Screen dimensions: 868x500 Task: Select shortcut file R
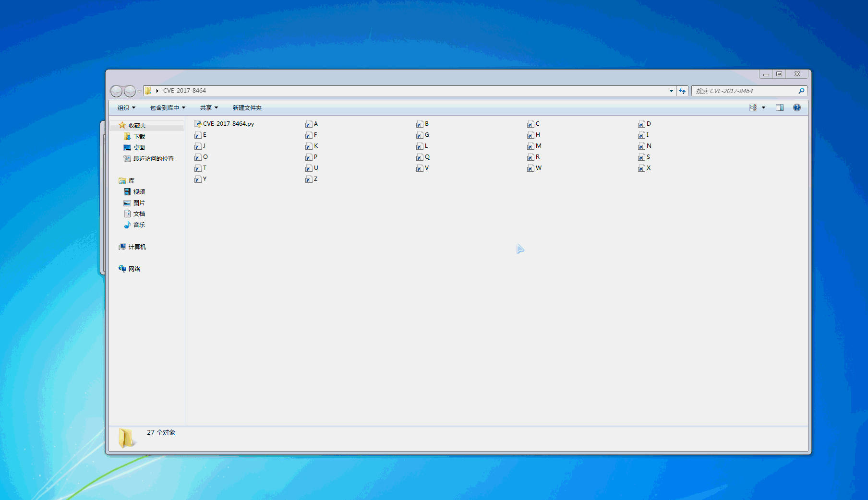tap(533, 157)
